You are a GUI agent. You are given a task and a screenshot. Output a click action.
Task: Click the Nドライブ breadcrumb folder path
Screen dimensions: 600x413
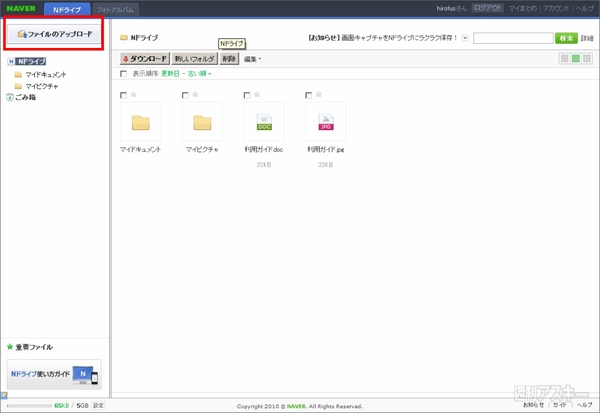(x=144, y=38)
